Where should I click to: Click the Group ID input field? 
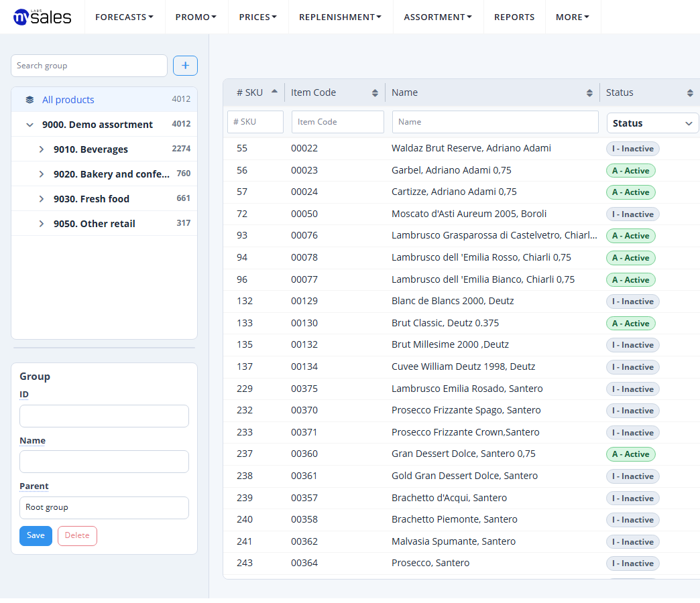[104, 416]
